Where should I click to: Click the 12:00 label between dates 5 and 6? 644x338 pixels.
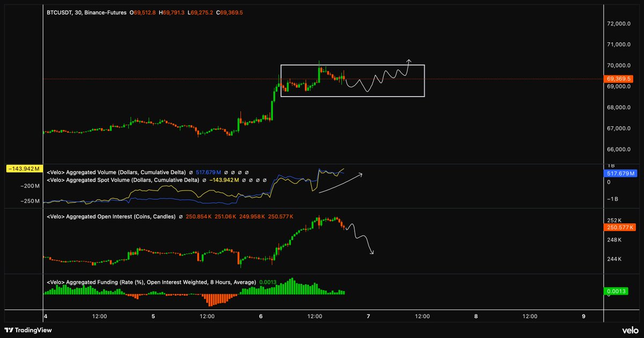207,316
